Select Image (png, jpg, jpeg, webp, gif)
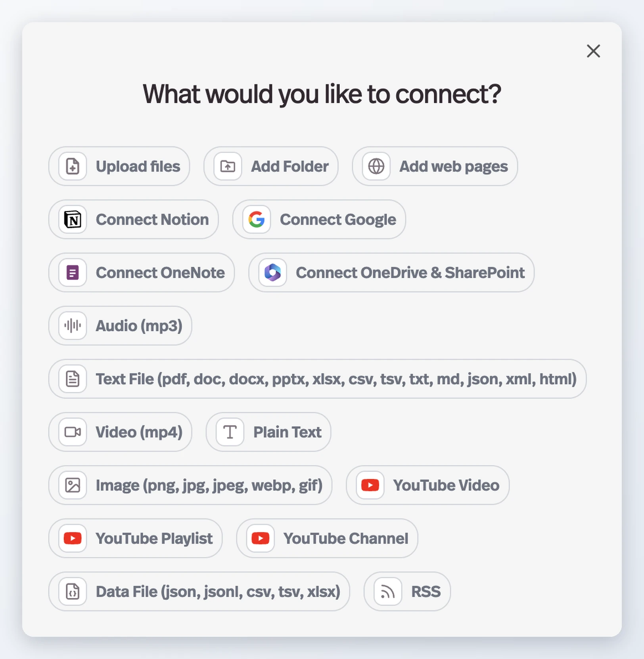644x659 pixels. coord(190,485)
